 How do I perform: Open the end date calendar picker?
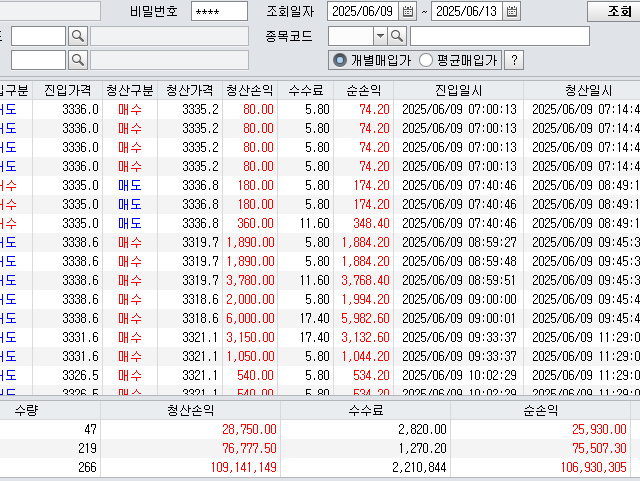coord(512,12)
